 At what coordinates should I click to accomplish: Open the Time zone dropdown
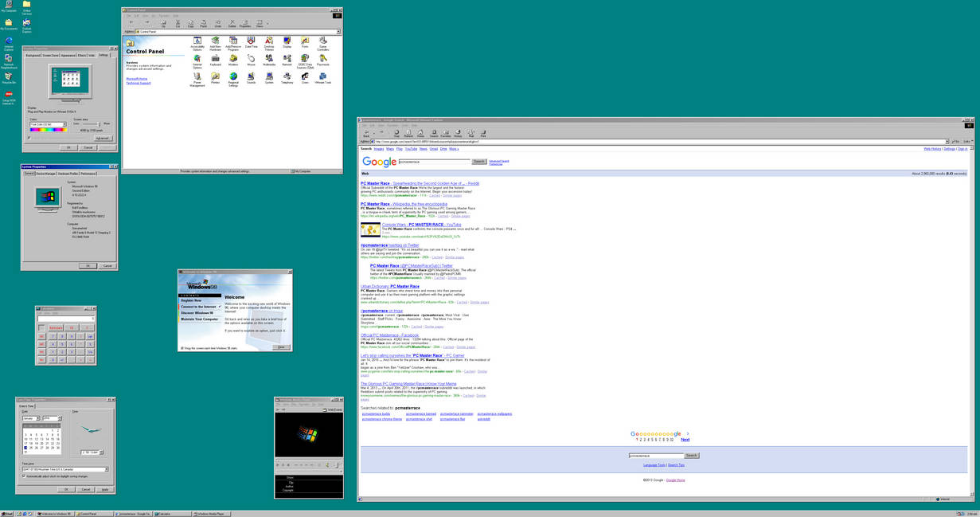107,468
